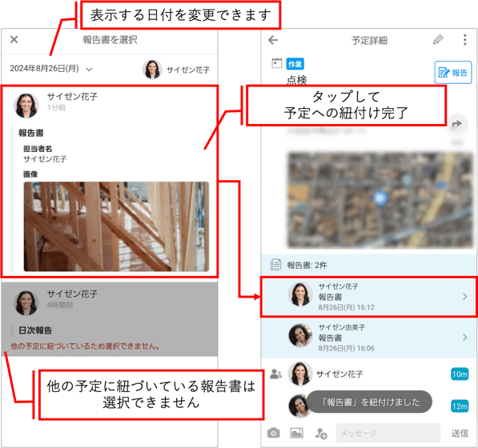Tap the pencil edit icon
Screen dimensions: 478x448
[438, 40]
